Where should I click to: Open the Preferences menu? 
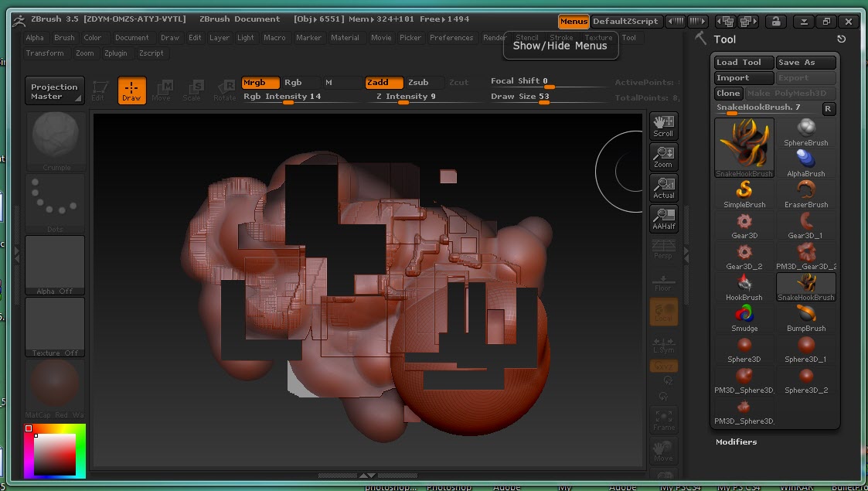coord(451,38)
